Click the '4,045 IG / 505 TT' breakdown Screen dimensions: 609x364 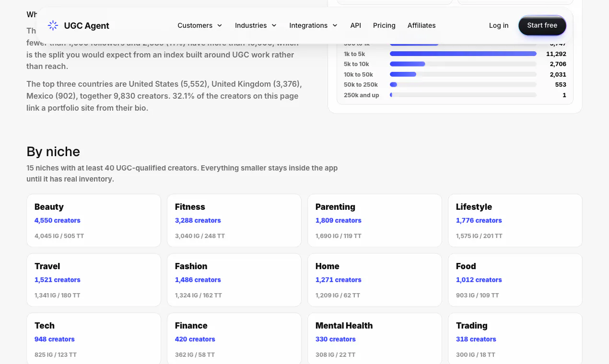click(x=59, y=236)
